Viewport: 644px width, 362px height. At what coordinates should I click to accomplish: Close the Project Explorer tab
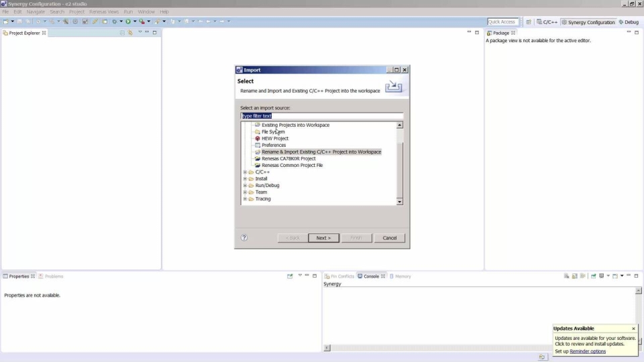coord(44,33)
